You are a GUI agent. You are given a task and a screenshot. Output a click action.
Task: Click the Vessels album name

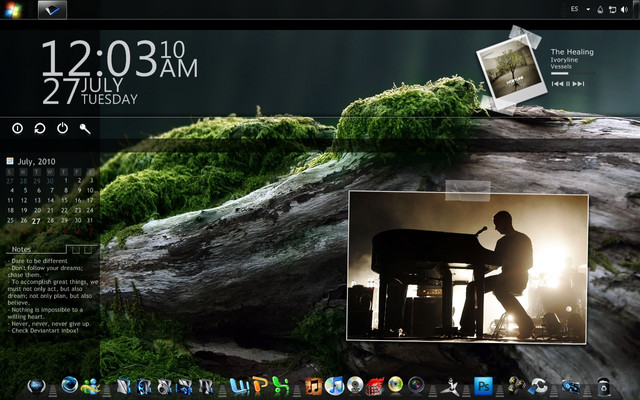561,67
